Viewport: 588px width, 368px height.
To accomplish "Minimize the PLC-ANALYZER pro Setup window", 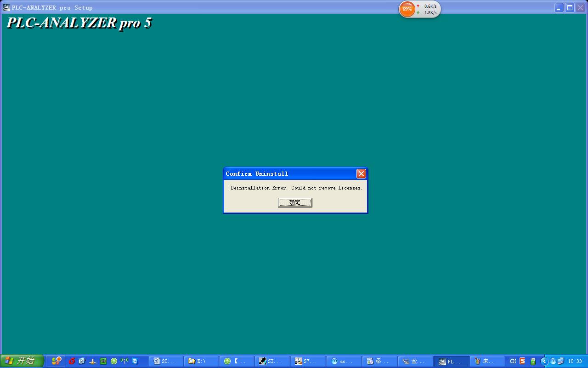I will 559,8.
